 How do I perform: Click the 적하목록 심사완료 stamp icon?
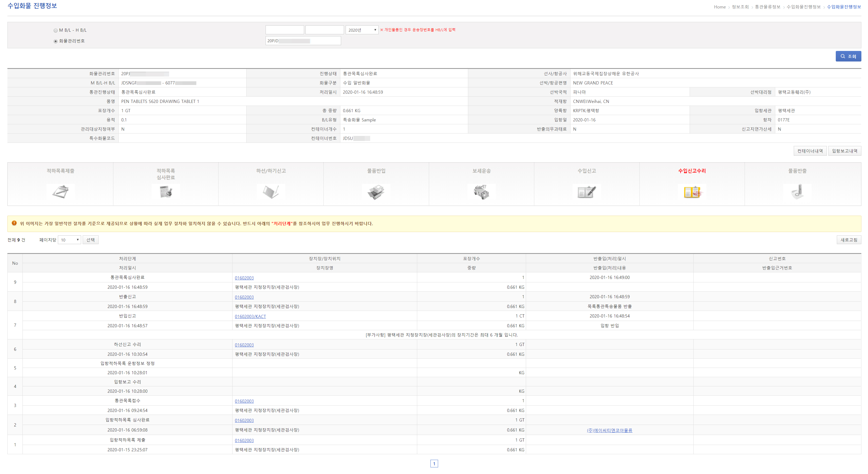coord(166,192)
